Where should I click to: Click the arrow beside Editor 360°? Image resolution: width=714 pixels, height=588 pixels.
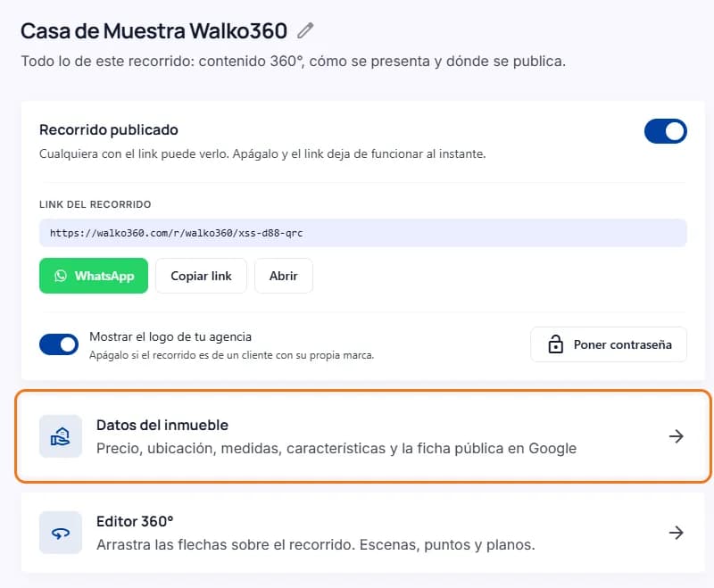677,533
